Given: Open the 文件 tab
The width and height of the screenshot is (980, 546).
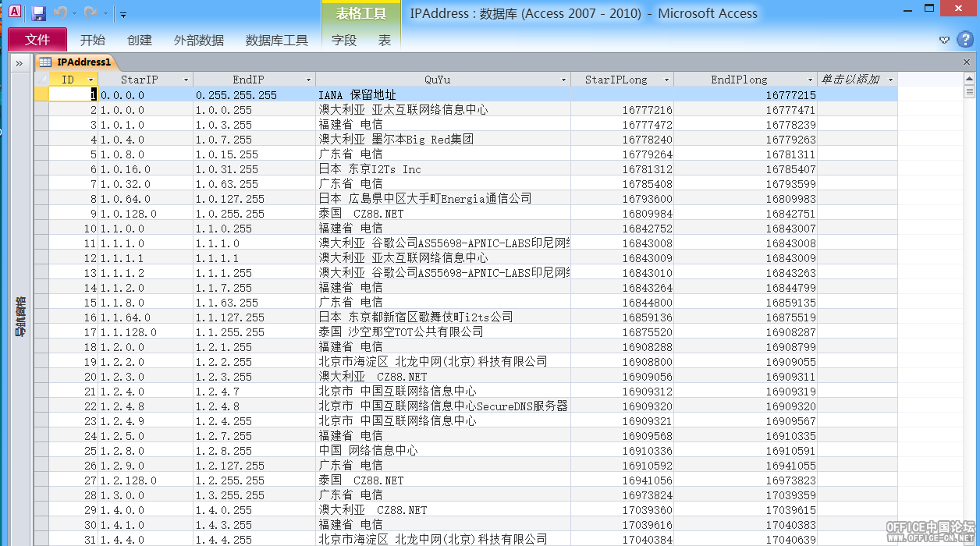Looking at the screenshot, I should coord(37,40).
